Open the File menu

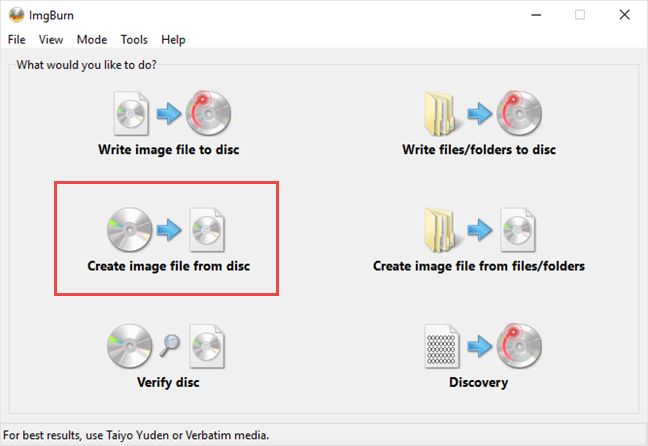17,40
